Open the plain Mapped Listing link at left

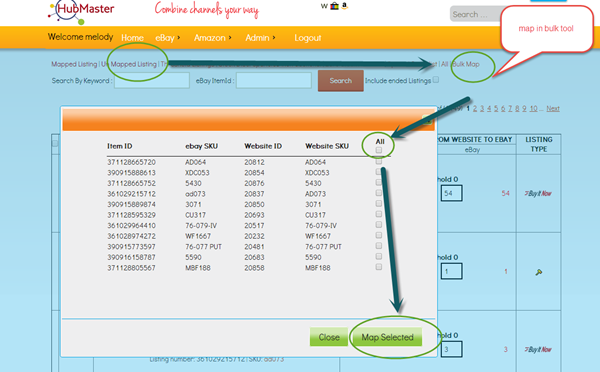tap(74, 64)
